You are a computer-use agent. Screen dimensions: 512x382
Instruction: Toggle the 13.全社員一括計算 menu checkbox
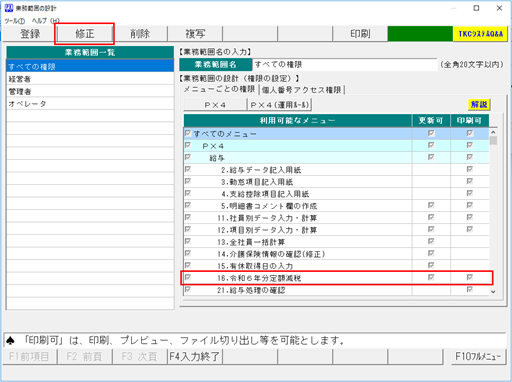pyautogui.click(x=188, y=241)
